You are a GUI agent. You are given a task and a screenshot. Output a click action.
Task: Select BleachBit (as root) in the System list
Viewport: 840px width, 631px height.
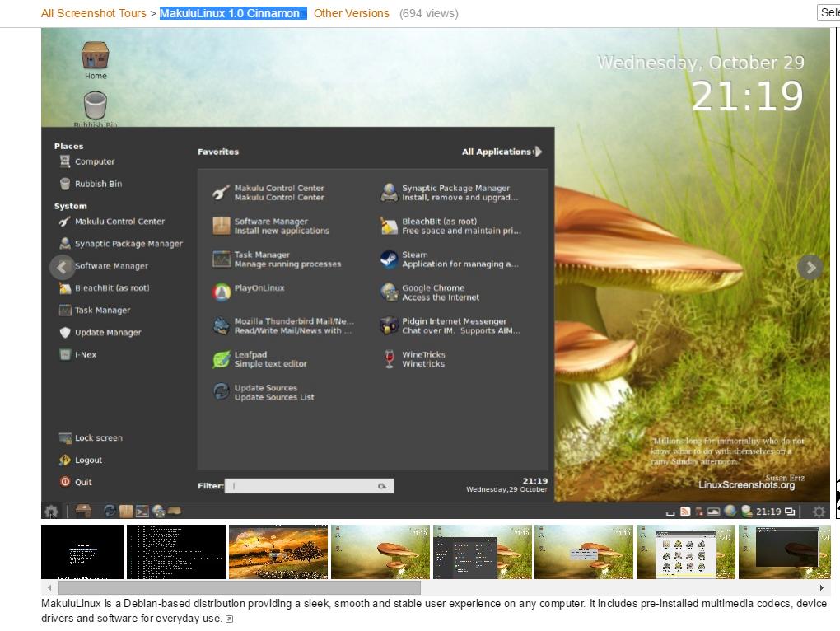pos(104,288)
